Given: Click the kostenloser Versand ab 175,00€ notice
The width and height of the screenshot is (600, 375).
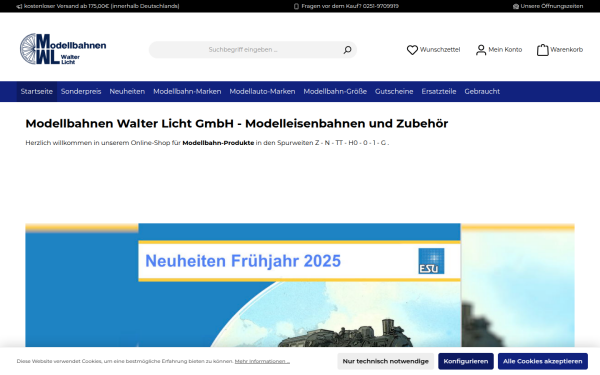Looking at the screenshot, I should point(101,6).
